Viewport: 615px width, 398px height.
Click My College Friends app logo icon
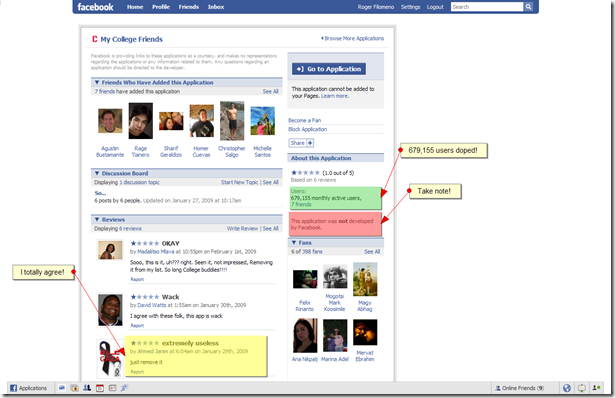pyautogui.click(x=95, y=39)
